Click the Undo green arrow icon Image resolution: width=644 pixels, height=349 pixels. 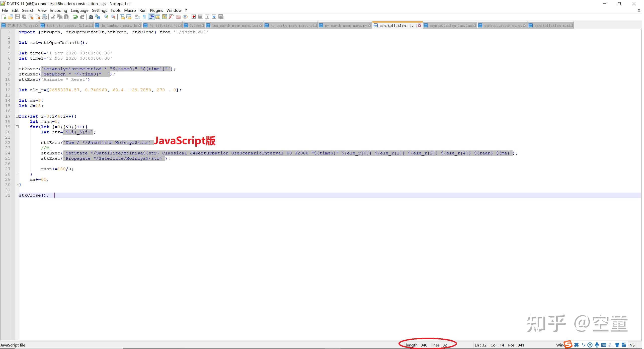click(x=75, y=17)
